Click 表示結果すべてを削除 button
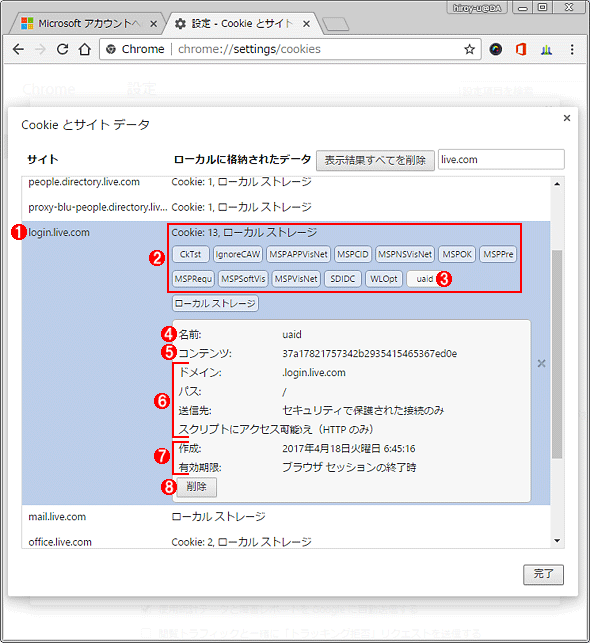Image resolution: width=590 pixels, height=643 pixels. point(375,160)
